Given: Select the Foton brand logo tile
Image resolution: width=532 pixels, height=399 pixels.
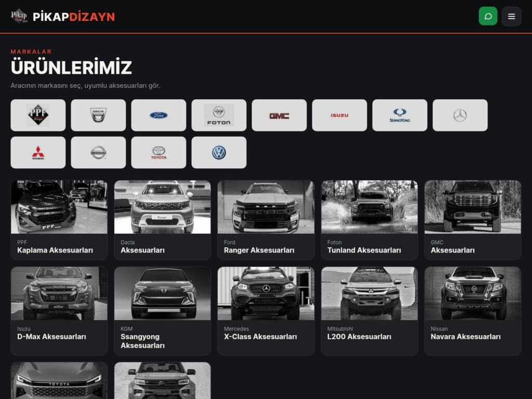Looking at the screenshot, I should click(x=219, y=115).
